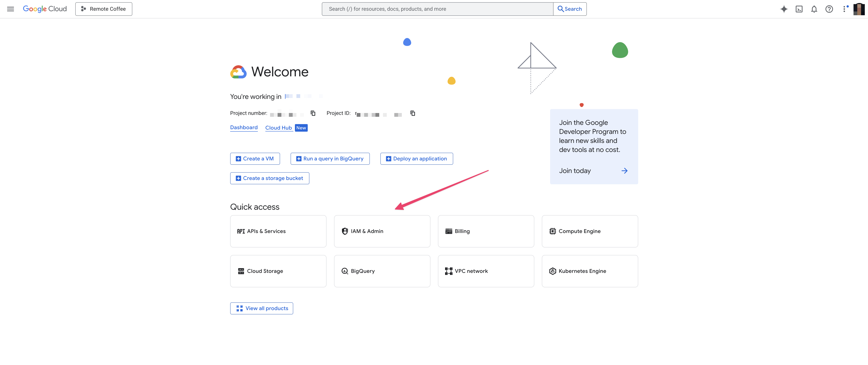Open the Remote Coffee project picker
The height and width of the screenshot is (365, 868).
104,9
